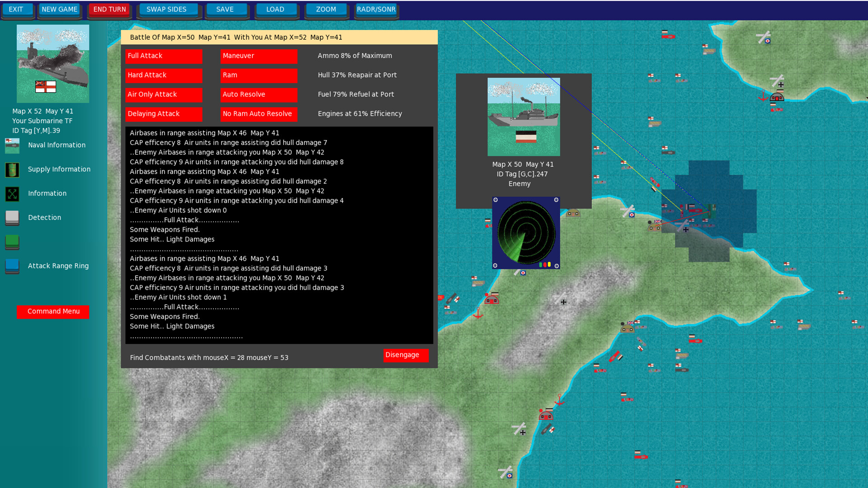Click the enemy ship portrait at Map X 50
Image resolution: width=868 pixels, height=488 pixels.
(x=523, y=117)
